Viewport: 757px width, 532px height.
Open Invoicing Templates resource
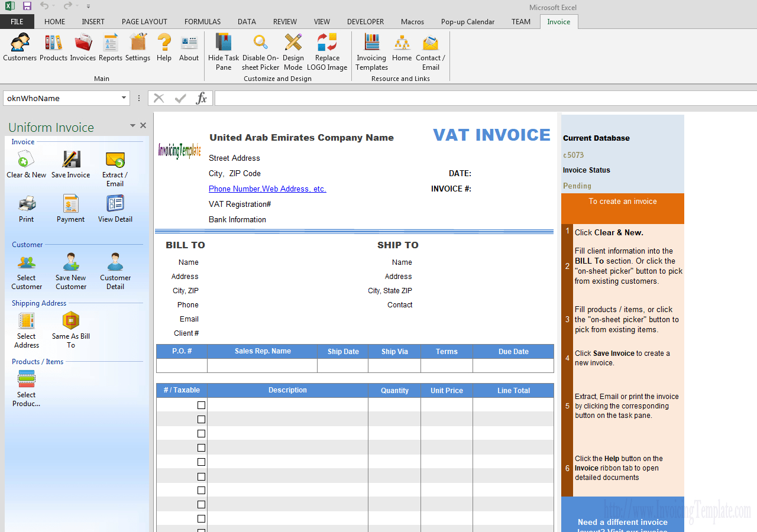tap(371, 52)
